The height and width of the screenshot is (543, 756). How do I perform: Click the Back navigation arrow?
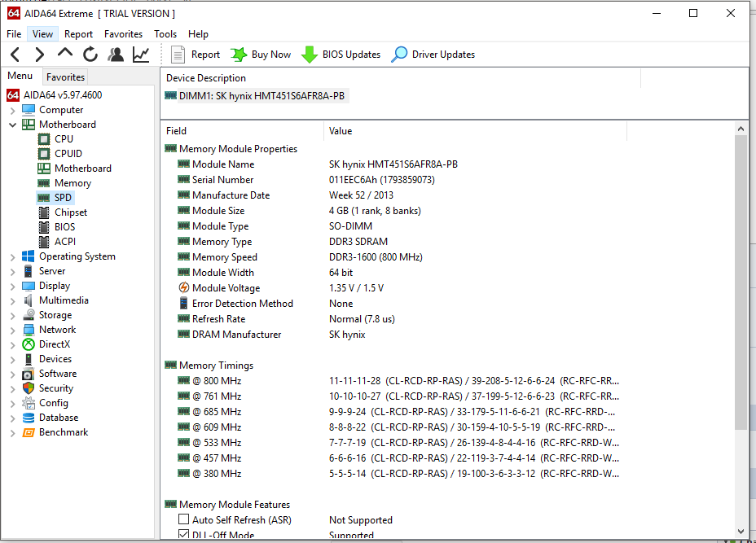point(15,55)
